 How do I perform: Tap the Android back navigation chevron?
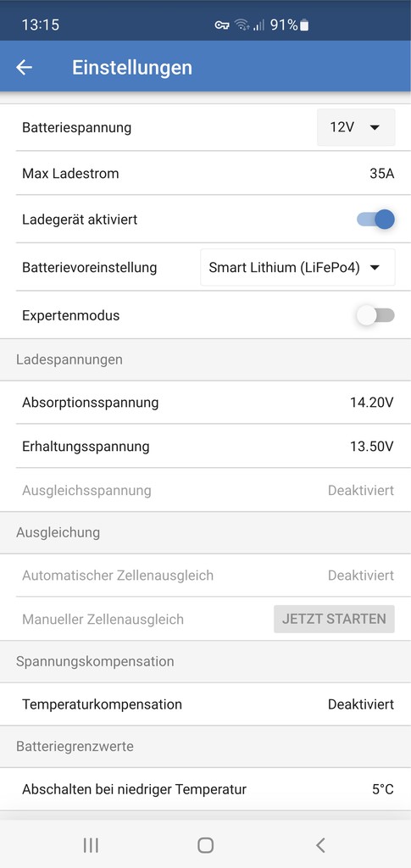point(319,845)
